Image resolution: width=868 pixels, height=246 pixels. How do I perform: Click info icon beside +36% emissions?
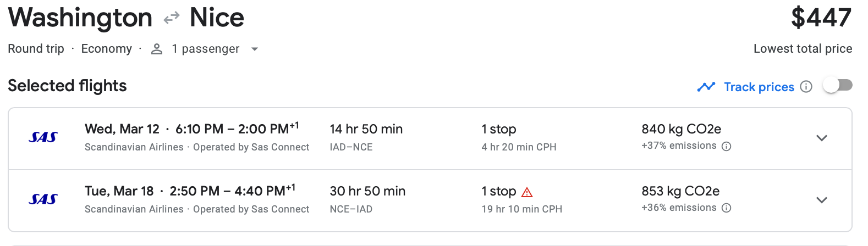pyautogui.click(x=726, y=208)
